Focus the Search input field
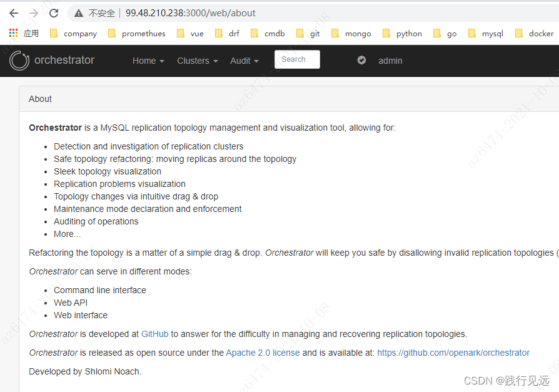The image size is (559, 392). click(x=297, y=59)
